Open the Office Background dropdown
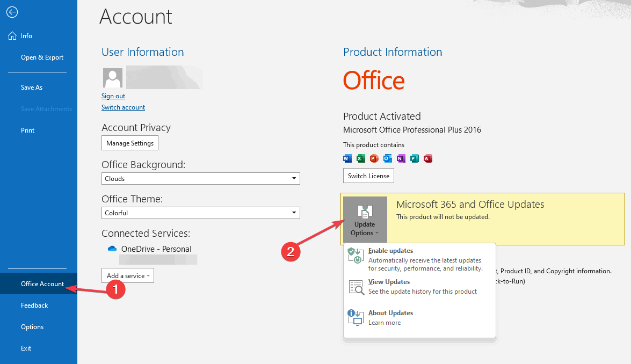Screen dimensions: 631x364 (x=200, y=179)
